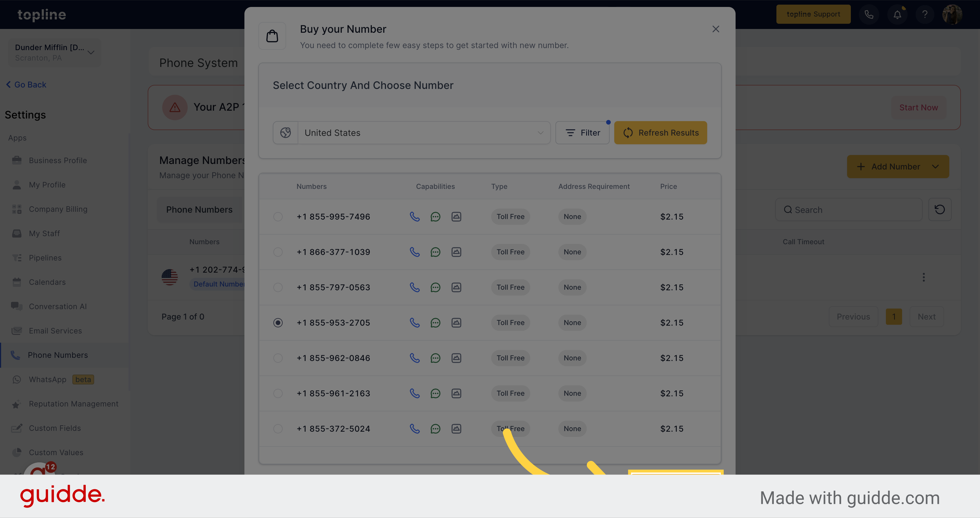The height and width of the screenshot is (518, 980).
Task: Open Company Billing settings
Action: click(58, 209)
